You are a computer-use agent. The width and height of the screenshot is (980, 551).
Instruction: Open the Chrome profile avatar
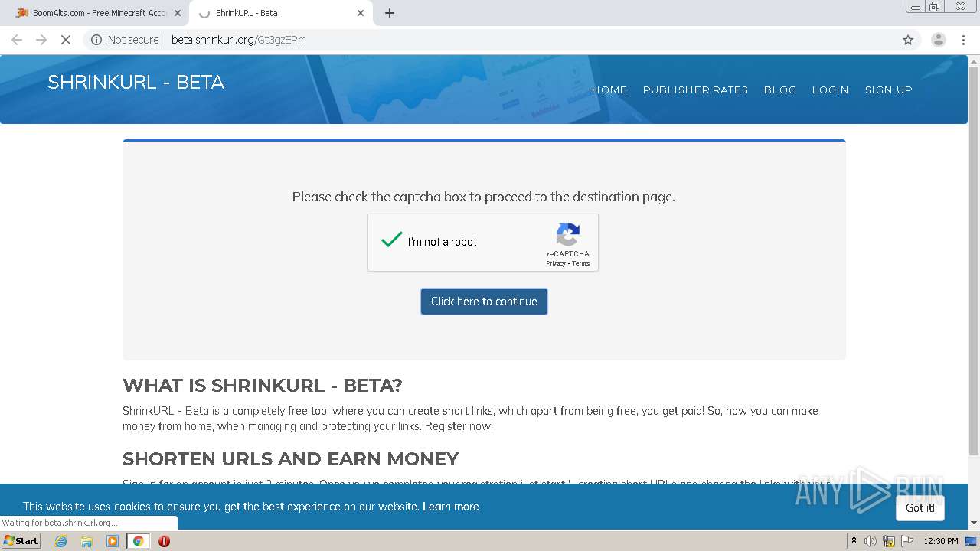(938, 40)
